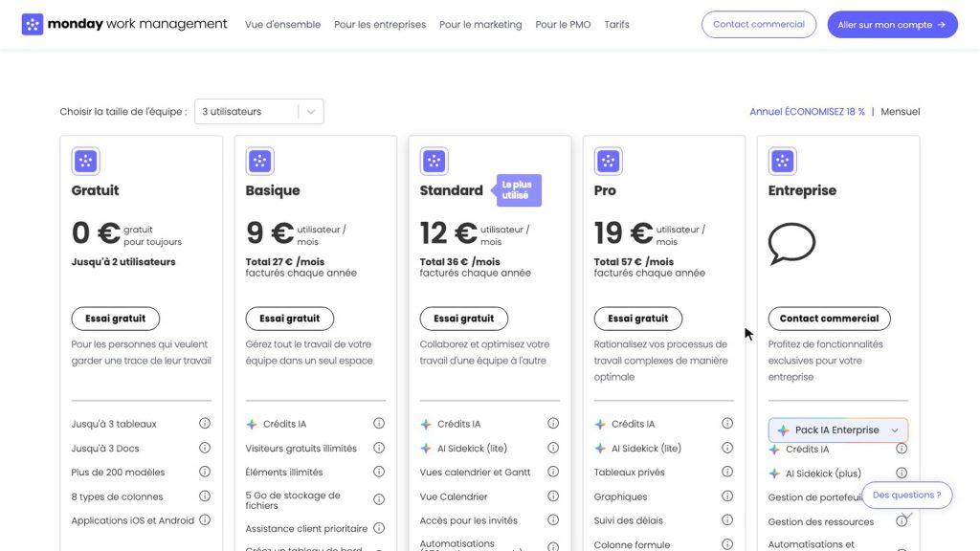Screen dimensions: 980x551
Task: Start Essai gratuit for Gratuit plan
Action: click(x=116, y=319)
